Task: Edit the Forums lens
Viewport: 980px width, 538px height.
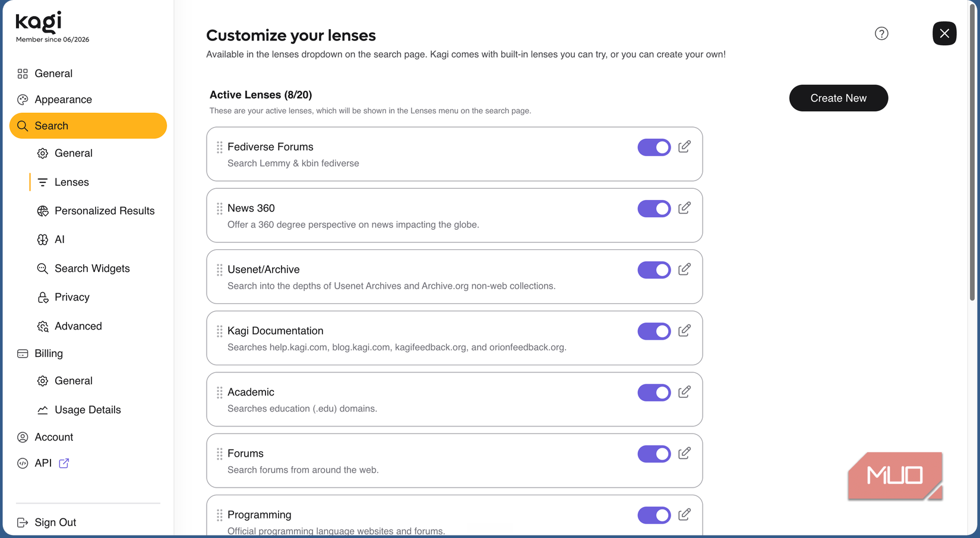Action: pos(684,453)
